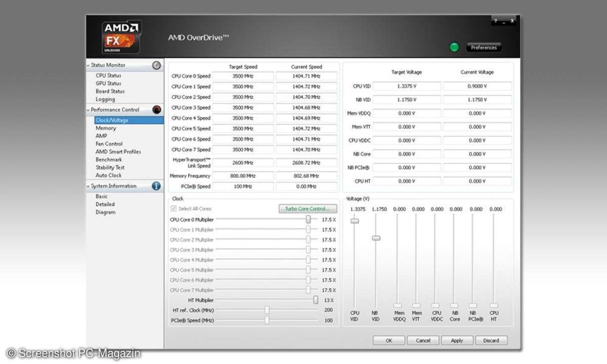Open Detailed system information

coord(105,204)
